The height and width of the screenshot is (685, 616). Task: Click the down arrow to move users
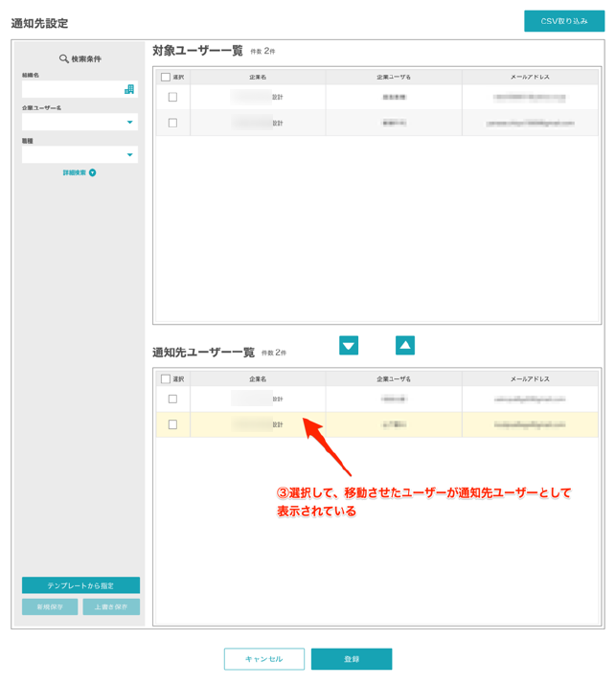(x=349, y=346)
